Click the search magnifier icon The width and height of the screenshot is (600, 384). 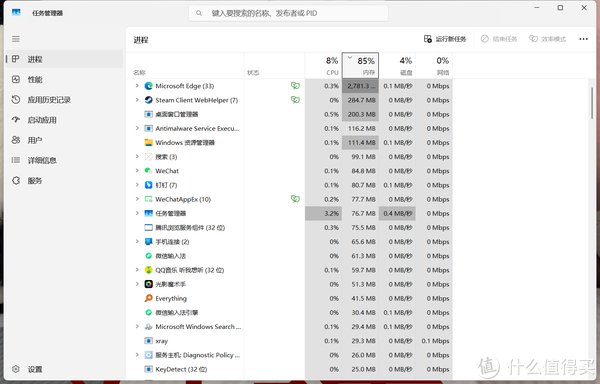199,13
